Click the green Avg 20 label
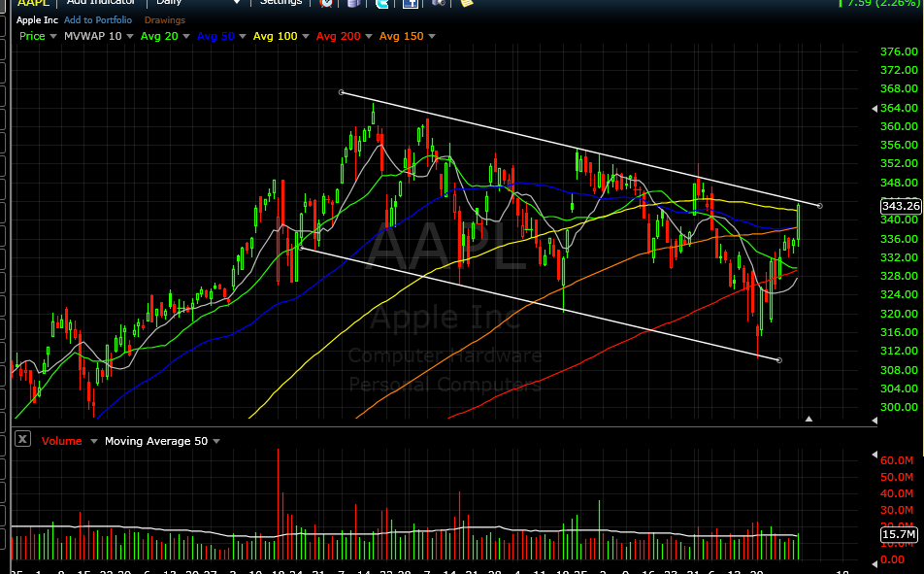Screen dimensions: 924x574 159,36
